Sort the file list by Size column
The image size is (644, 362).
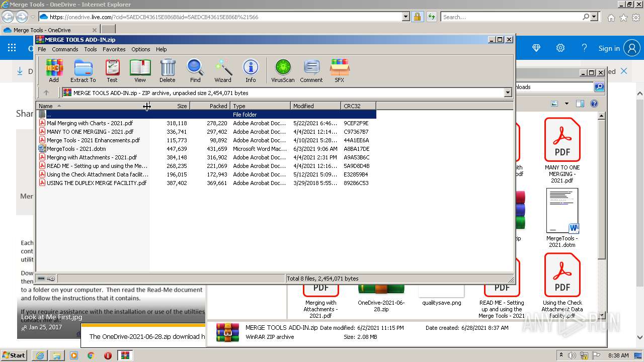[170, 106]
